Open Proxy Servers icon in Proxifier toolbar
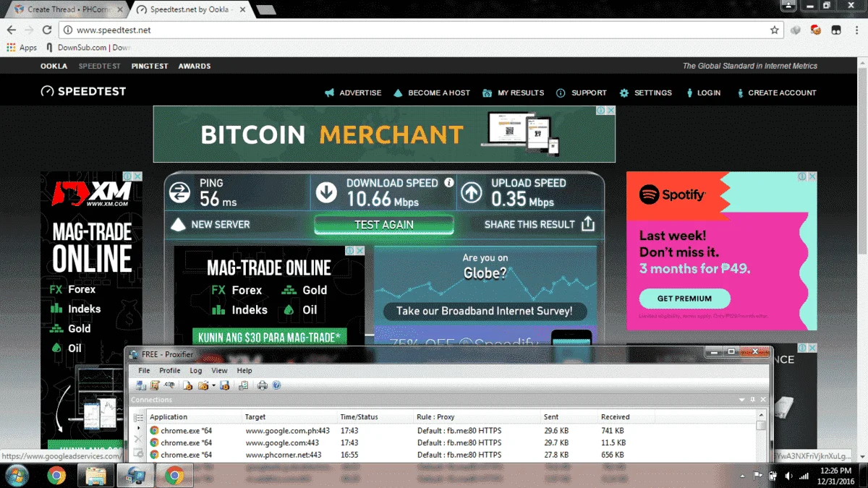The height and width of the screenshot is (488, 868). click(x=141, y=385)
